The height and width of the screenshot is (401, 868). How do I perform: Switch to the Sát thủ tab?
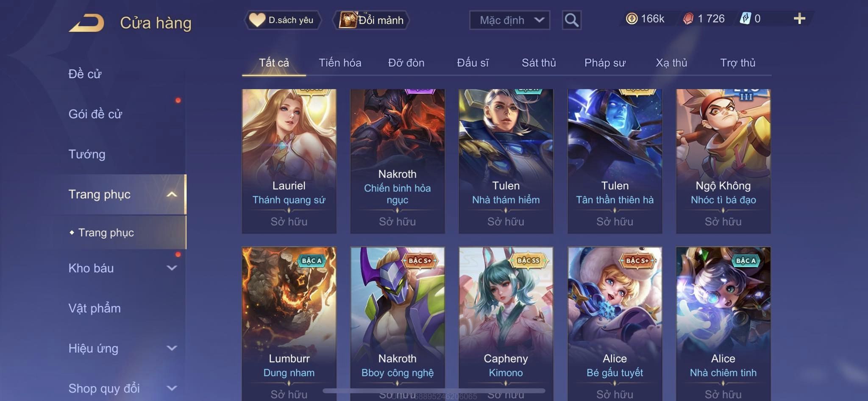(x=539, y=63)
